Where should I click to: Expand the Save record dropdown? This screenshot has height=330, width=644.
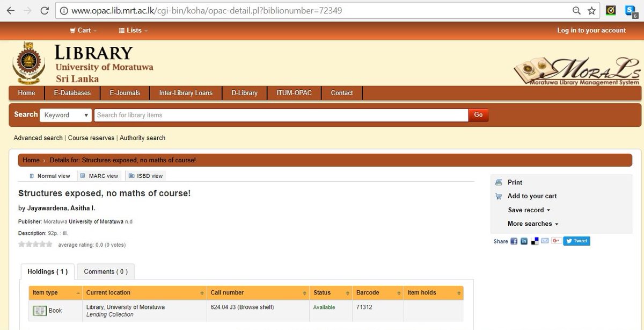click(529, 210)
